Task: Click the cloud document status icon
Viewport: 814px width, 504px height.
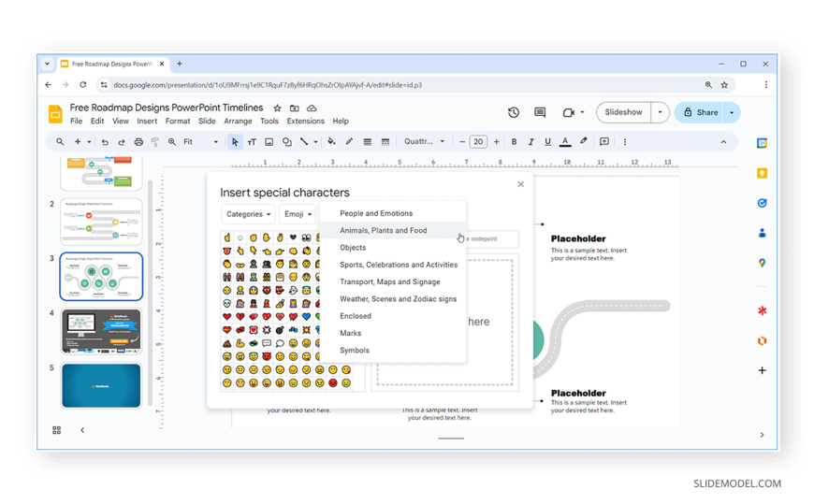Action: coord(312,108)
